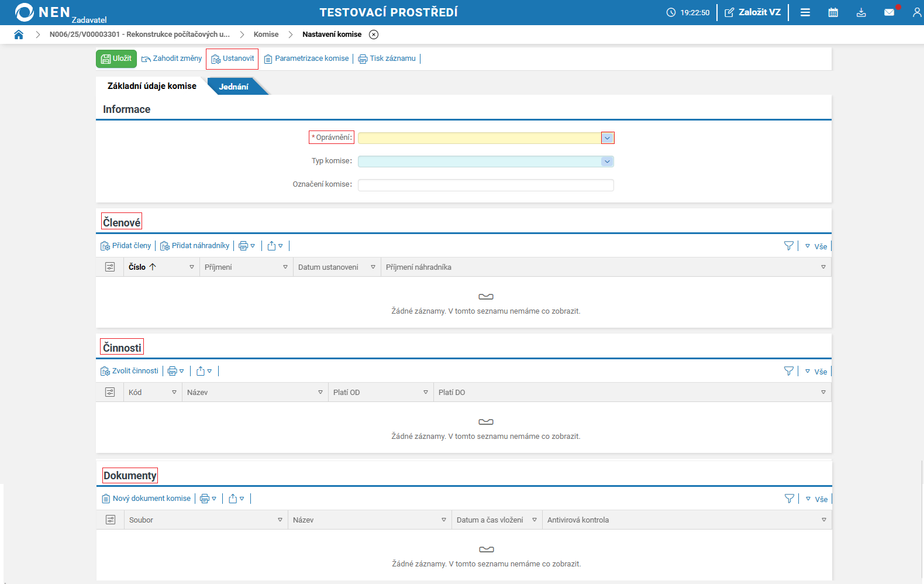924x584 pixels.
Task: Open the Vše filter dropdown in Dokumenty
Action: point(816,499)
